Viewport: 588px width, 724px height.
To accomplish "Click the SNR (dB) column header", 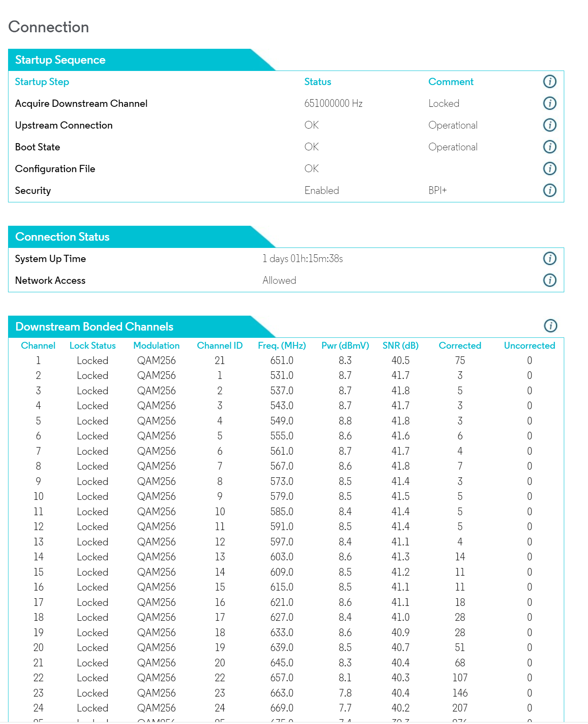I will click(x=400, y=346).
